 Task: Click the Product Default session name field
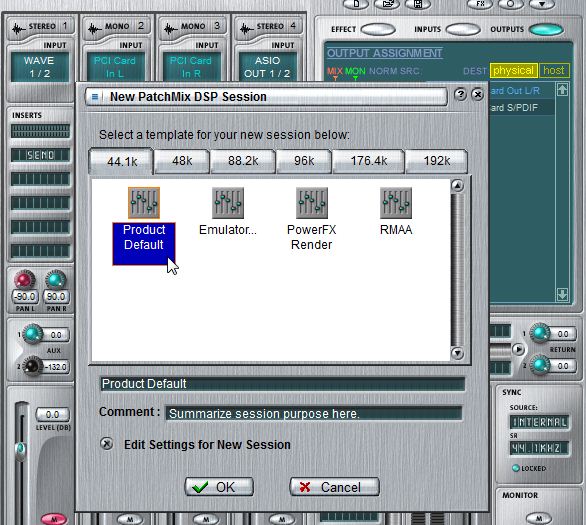click(x=283, y=384)
